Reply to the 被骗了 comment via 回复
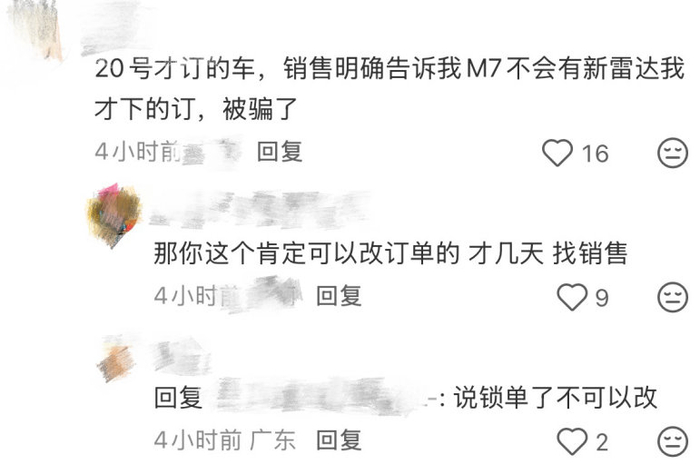 (280, 152)
